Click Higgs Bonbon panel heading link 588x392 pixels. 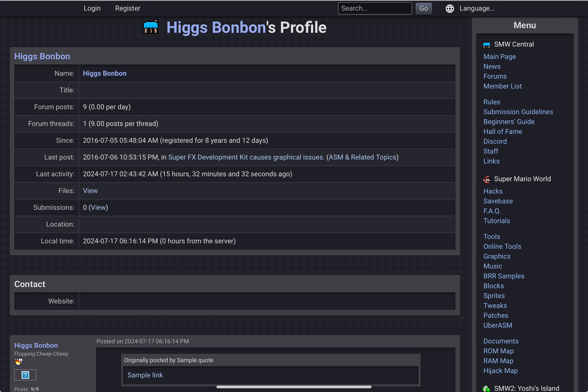pyautogui.click(x=42, y=56)
